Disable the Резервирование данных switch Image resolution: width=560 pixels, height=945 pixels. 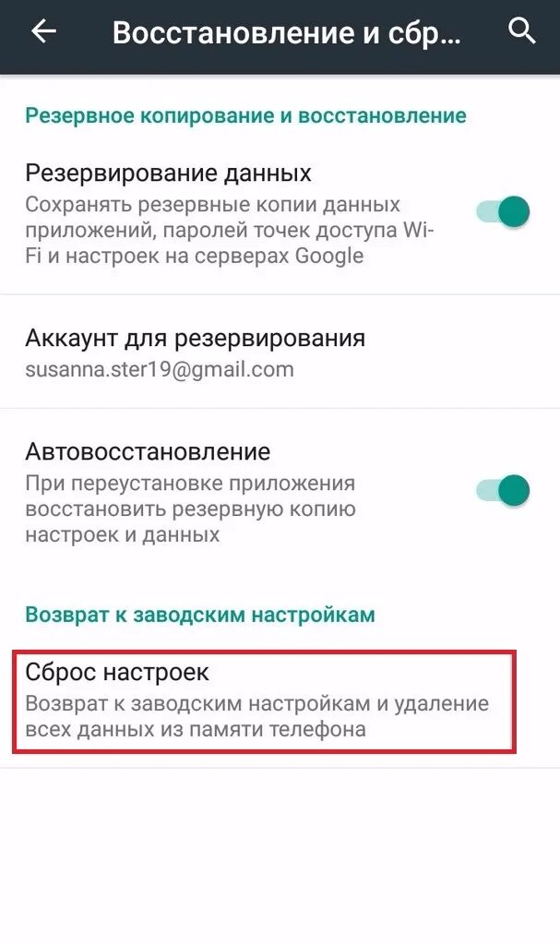(x=503, y=212)
